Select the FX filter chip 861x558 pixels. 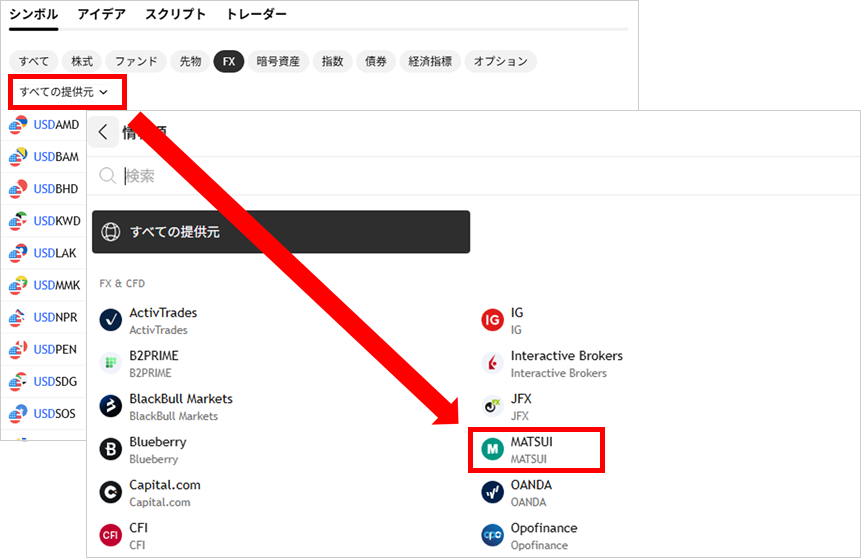pos(229,61)
